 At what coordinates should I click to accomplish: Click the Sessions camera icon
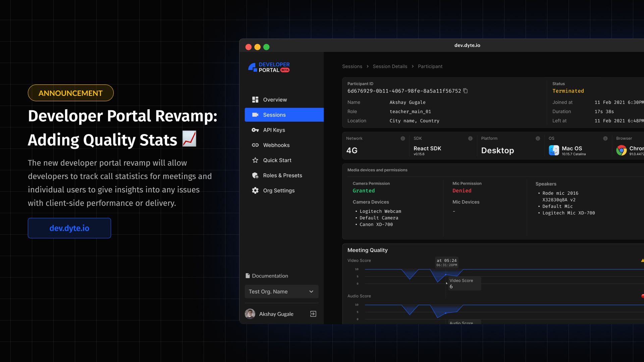(255, 115)
